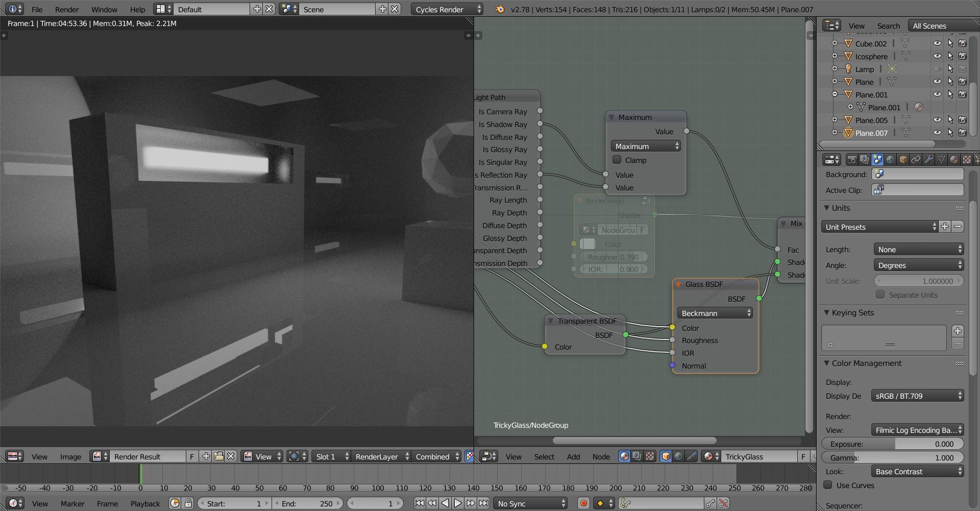Image resolution: width=980 pixels, height=511 pixels.
Task: Select the World properties globe icon
Action: pyautogui.click(x=890, y=159)
